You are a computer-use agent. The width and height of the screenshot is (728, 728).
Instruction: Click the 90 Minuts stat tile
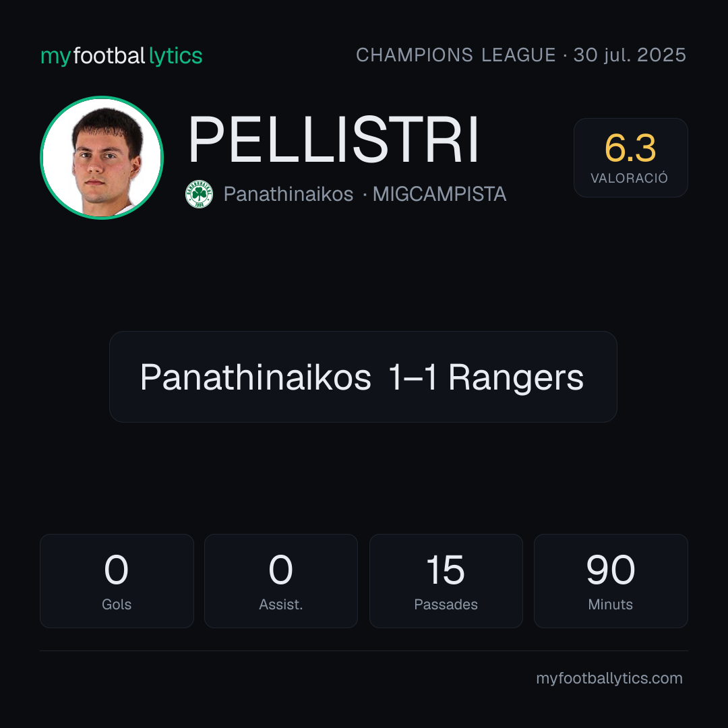(x=611, y=581)
